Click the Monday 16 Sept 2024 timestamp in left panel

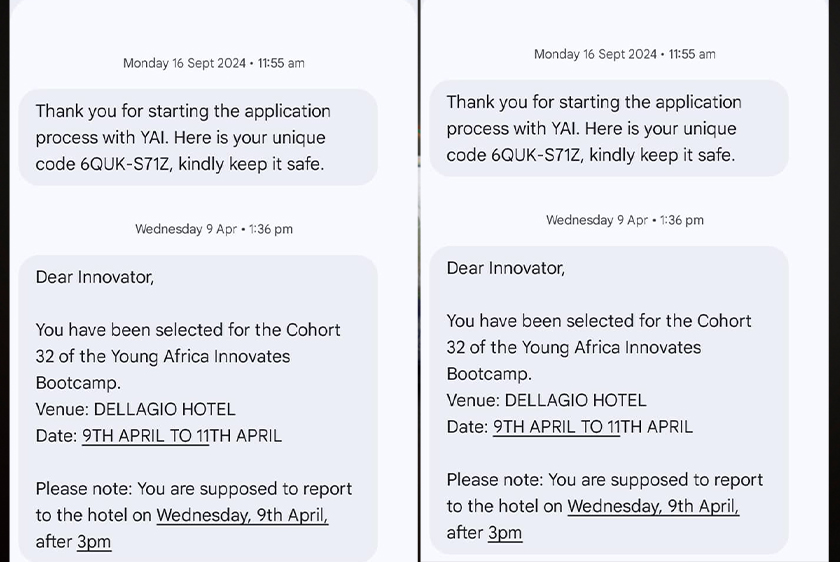(214, 63)
